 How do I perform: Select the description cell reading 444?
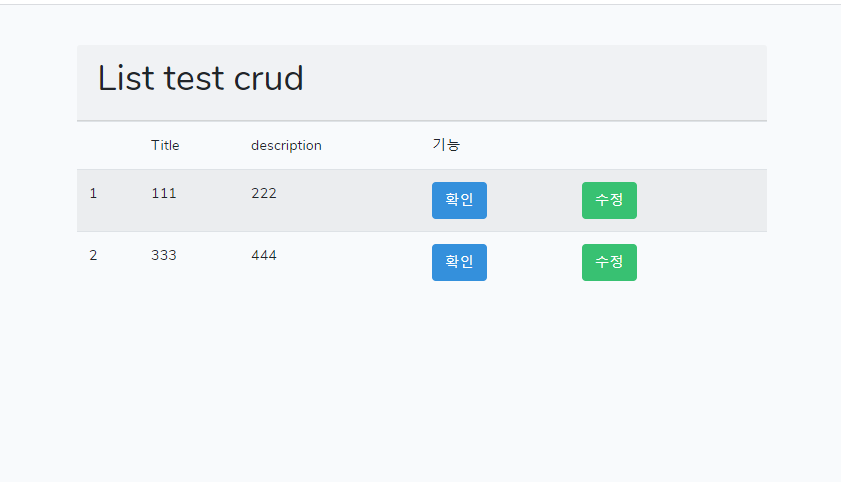coord(264,255)
